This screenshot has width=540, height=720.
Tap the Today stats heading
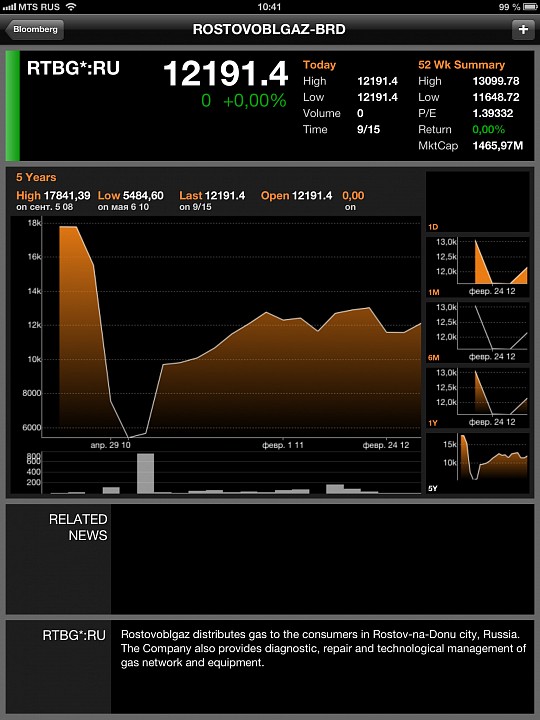tap(319, 65)
